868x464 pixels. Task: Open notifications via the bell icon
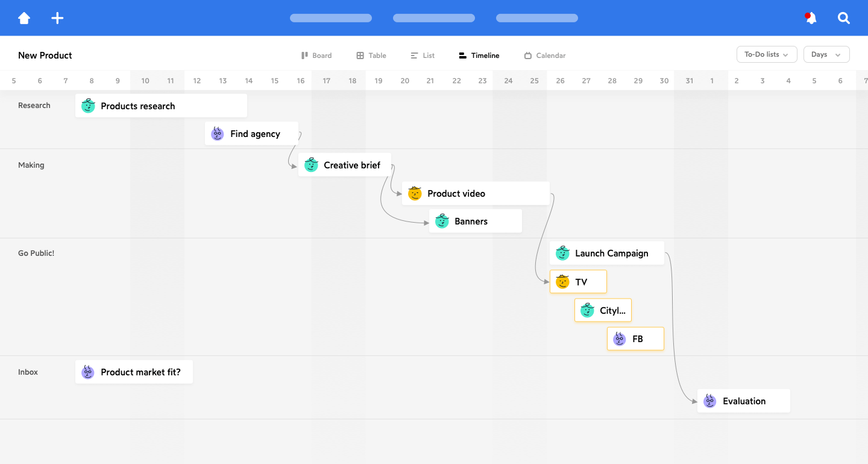tap(811, 18)
